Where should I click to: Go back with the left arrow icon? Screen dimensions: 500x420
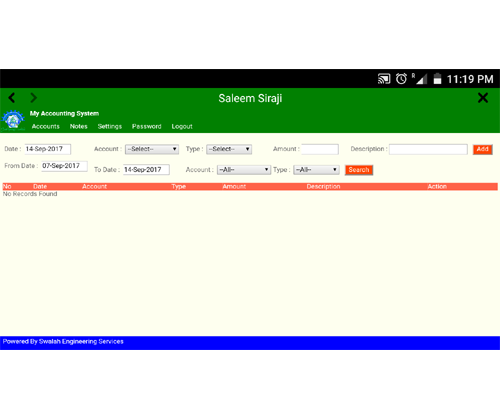pyautogui.click(x=12, y=98)
